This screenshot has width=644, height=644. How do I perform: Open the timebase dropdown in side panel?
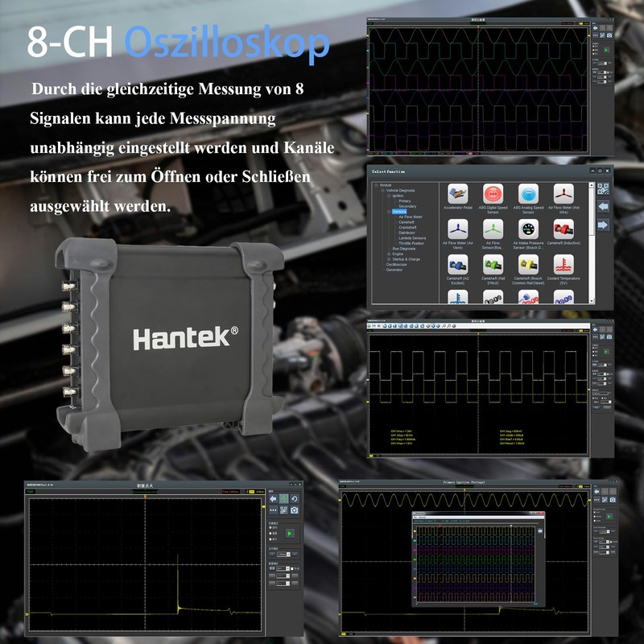pyautogui.click(x=283, y=554)
